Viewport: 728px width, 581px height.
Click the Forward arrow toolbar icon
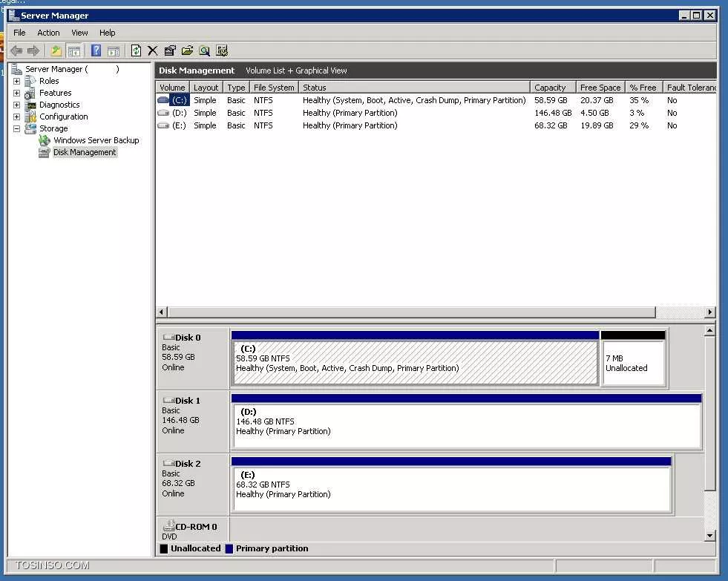tap(33, 50)
